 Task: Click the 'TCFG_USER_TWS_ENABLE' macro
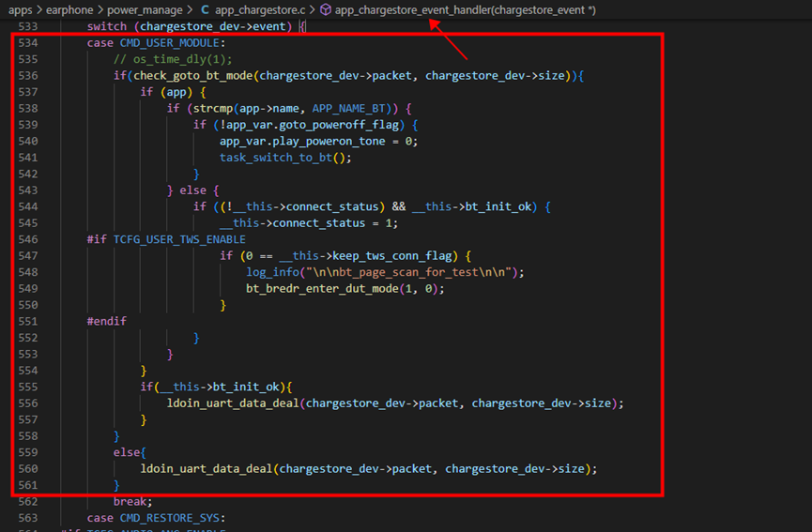coord(179,239)
